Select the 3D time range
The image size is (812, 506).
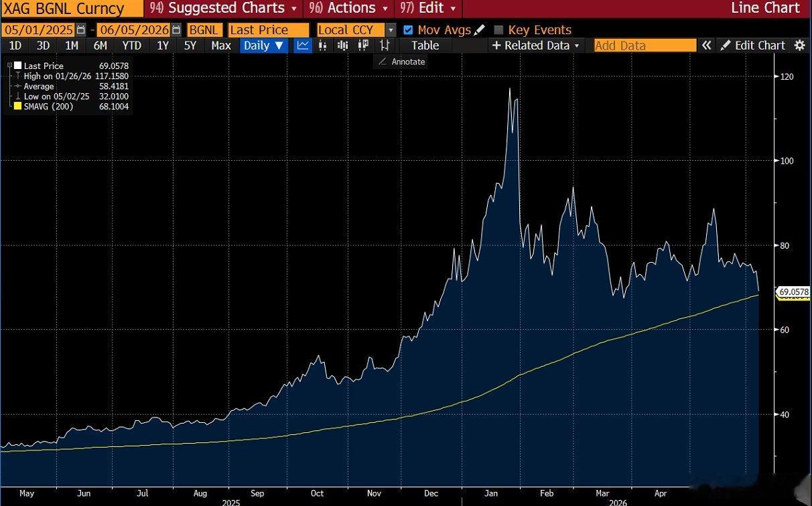click(x=43, y=46)
